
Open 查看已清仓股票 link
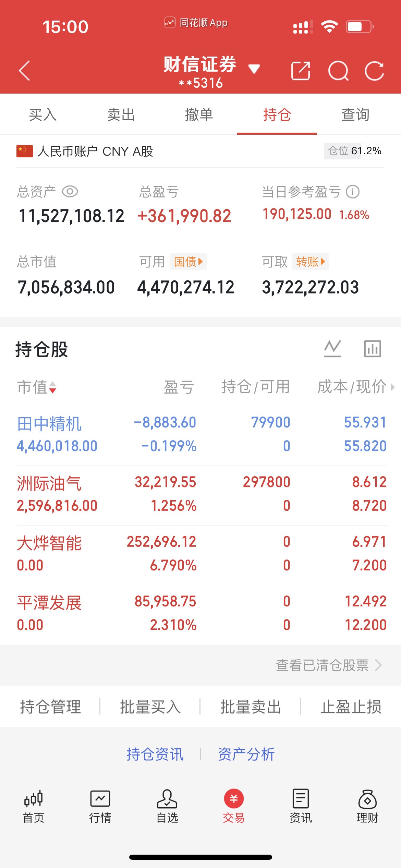coord(329,665)
